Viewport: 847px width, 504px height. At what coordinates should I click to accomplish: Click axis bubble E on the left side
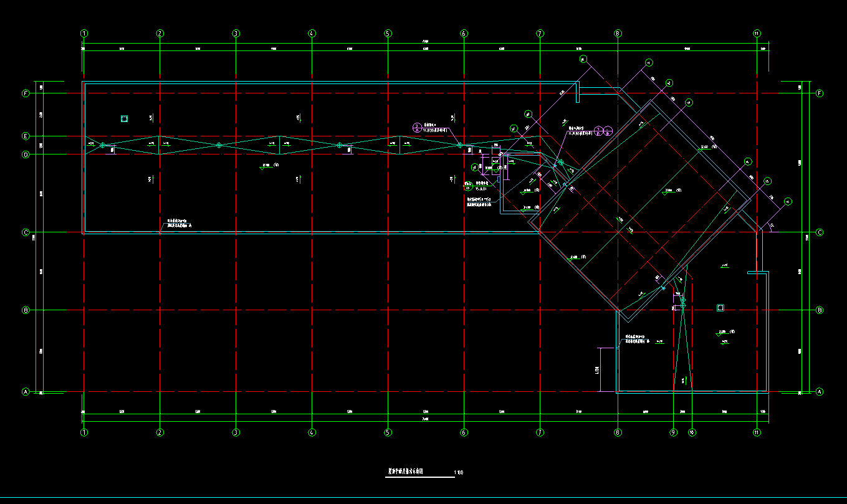(26, 136)
